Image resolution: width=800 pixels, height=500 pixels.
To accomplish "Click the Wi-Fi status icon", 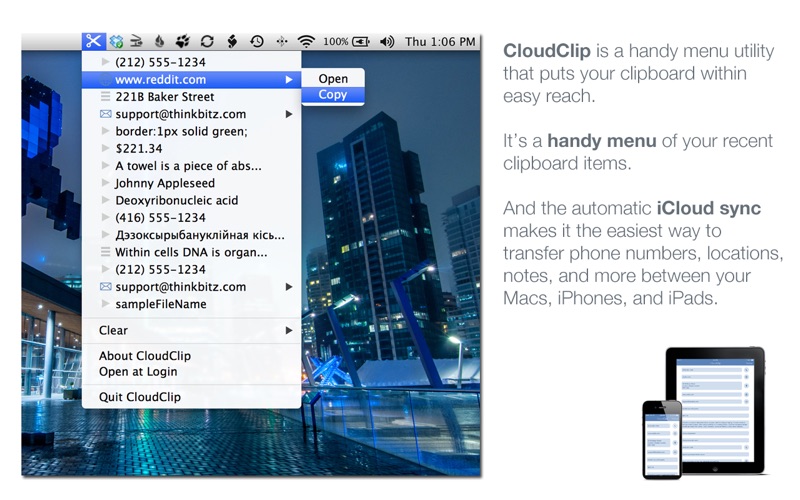I will (306, 41).
